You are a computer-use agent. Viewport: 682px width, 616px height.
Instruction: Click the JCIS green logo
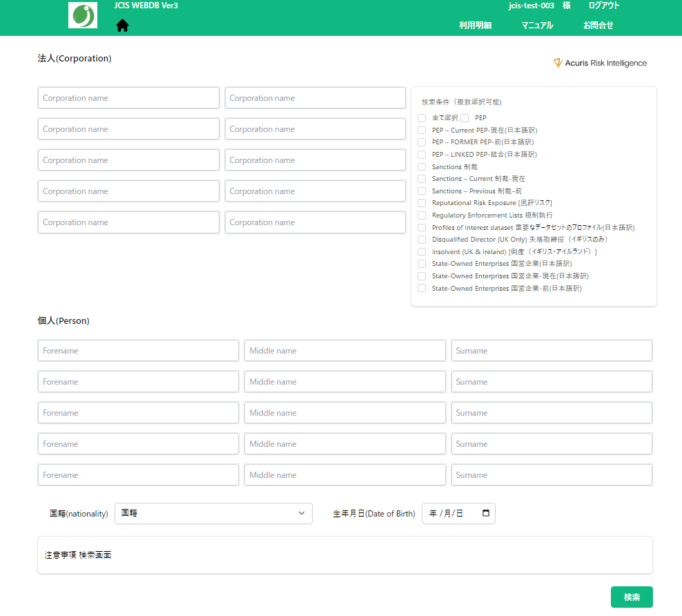[83, 15]
